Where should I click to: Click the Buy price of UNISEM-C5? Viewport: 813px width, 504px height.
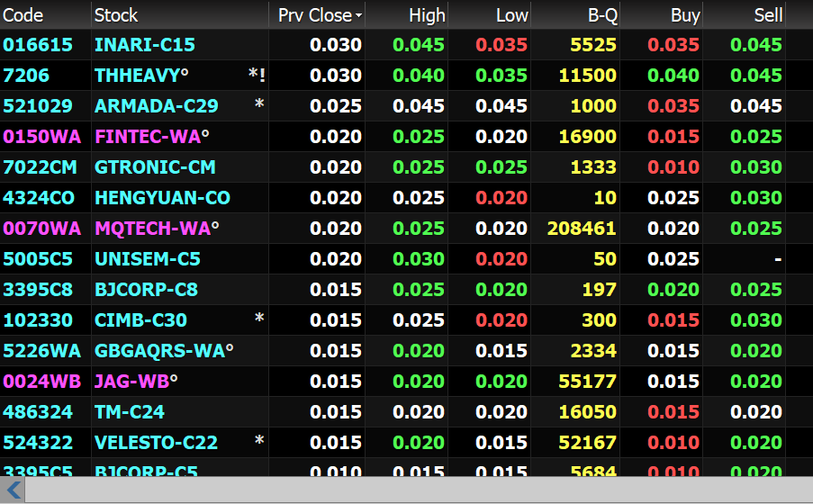673,259
